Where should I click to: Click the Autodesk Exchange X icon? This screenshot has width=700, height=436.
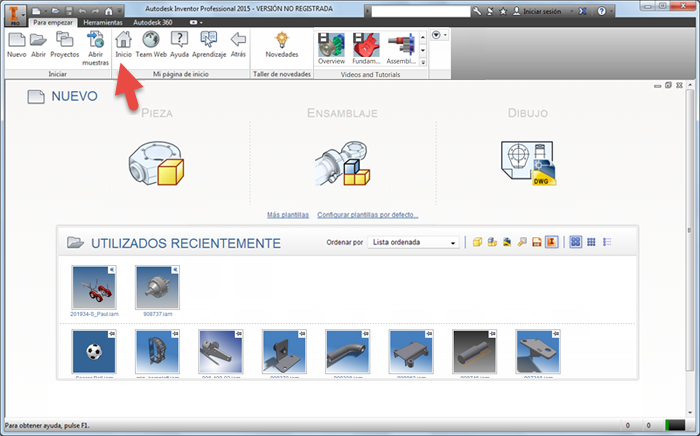pos(583,11)
